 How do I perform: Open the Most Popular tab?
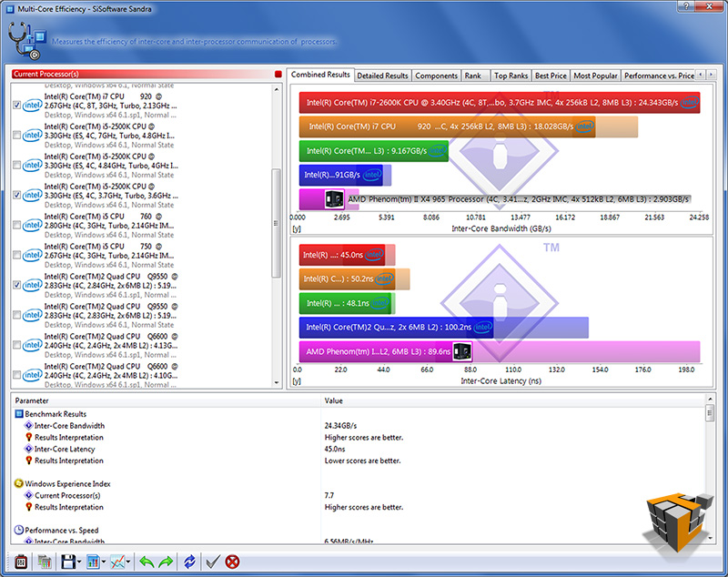596,76
